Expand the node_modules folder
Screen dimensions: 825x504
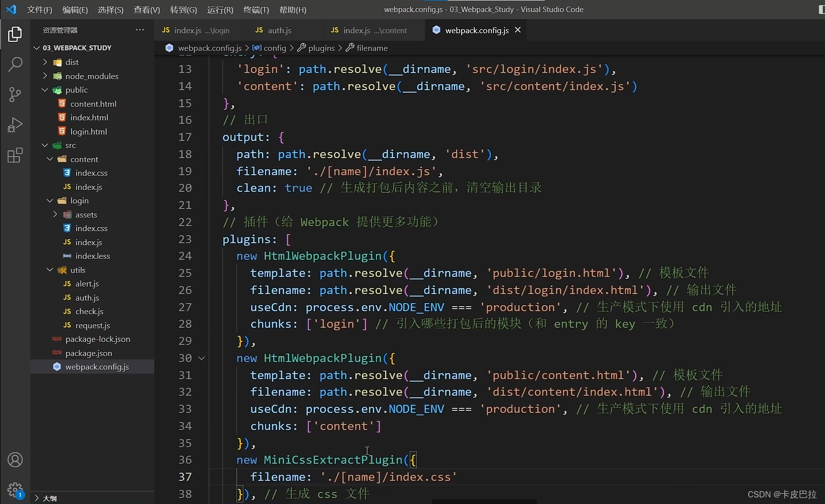pyautogui.click(x=45, y=76)
